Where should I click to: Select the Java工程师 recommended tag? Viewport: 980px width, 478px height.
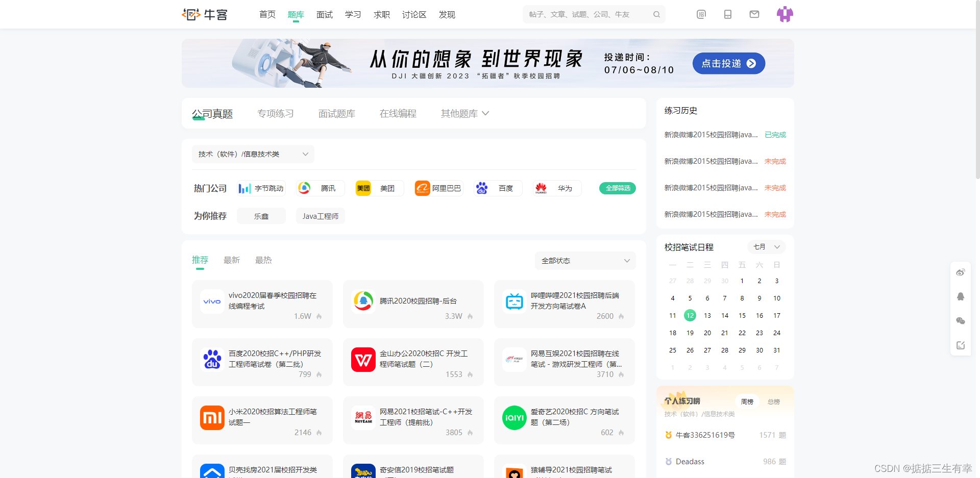pos(321,216)
